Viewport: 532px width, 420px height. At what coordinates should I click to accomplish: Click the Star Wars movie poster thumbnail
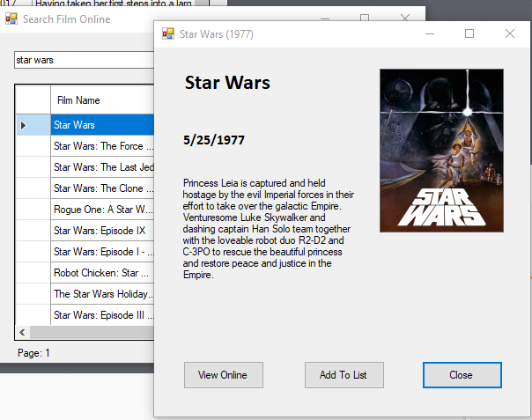click(441, 151)
